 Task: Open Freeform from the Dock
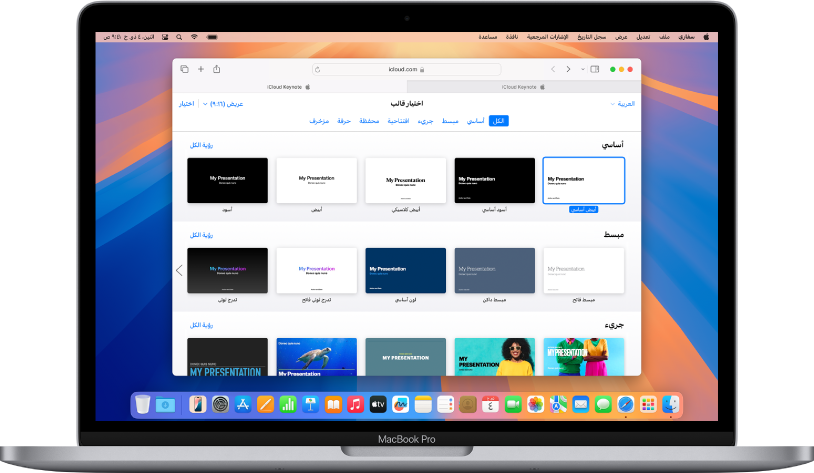point(400,404)
